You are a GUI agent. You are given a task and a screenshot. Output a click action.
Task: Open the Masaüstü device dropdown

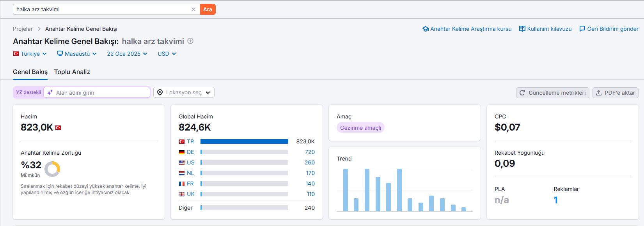[x=77, y=54]
